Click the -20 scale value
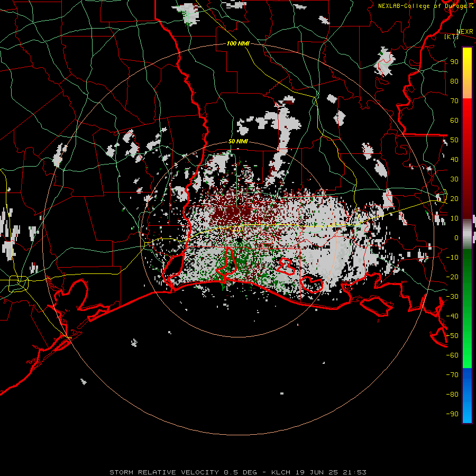The image size is (476, 476). 452,277
